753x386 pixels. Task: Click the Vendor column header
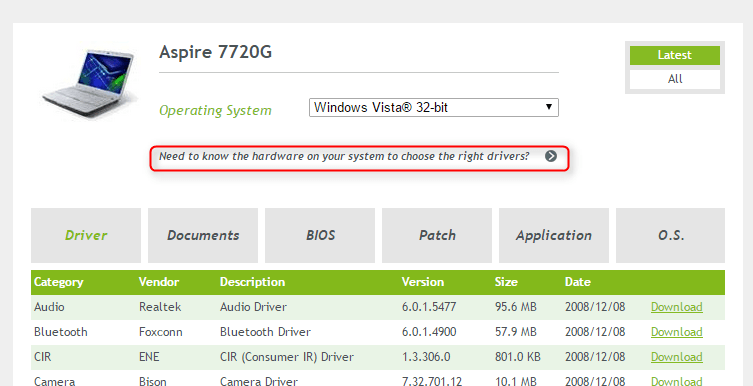pos(159,282)
